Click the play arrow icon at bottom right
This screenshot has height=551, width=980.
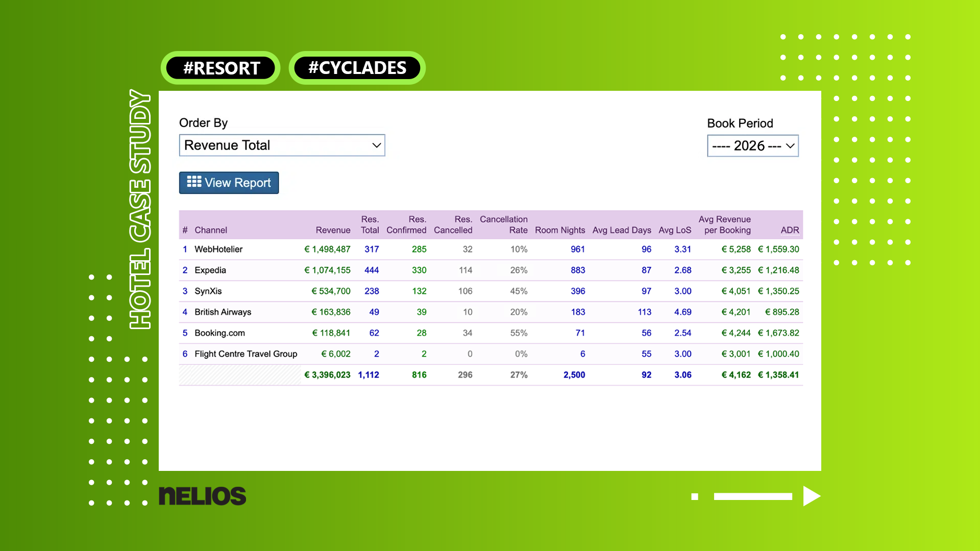811,496
